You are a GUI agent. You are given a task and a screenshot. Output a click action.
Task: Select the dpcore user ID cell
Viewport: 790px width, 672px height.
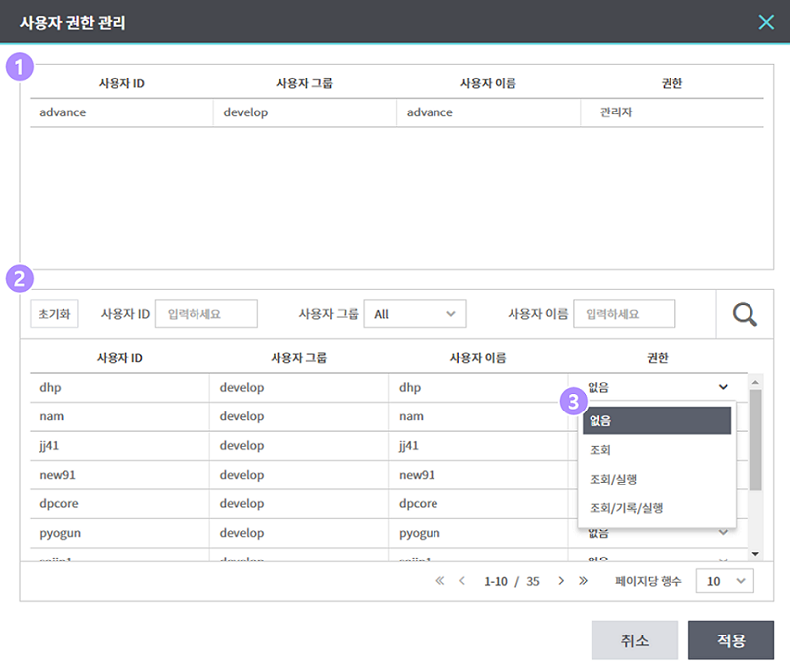point(119,504)
